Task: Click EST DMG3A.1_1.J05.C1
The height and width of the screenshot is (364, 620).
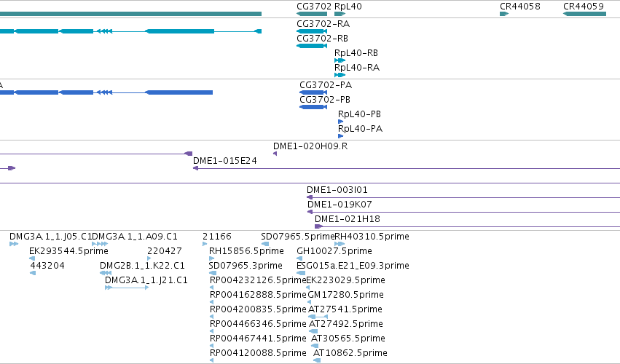Action: pyautogui.click(x=14, y=244)
